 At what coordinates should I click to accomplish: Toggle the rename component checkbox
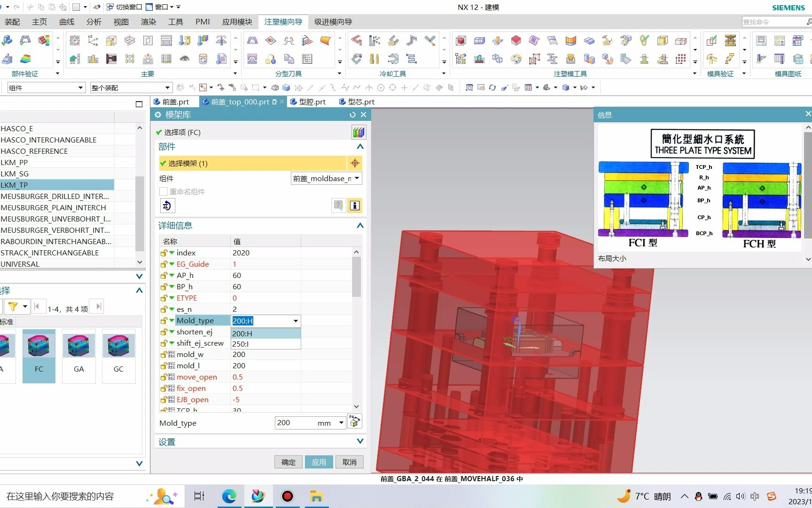[x=164, y=191]
